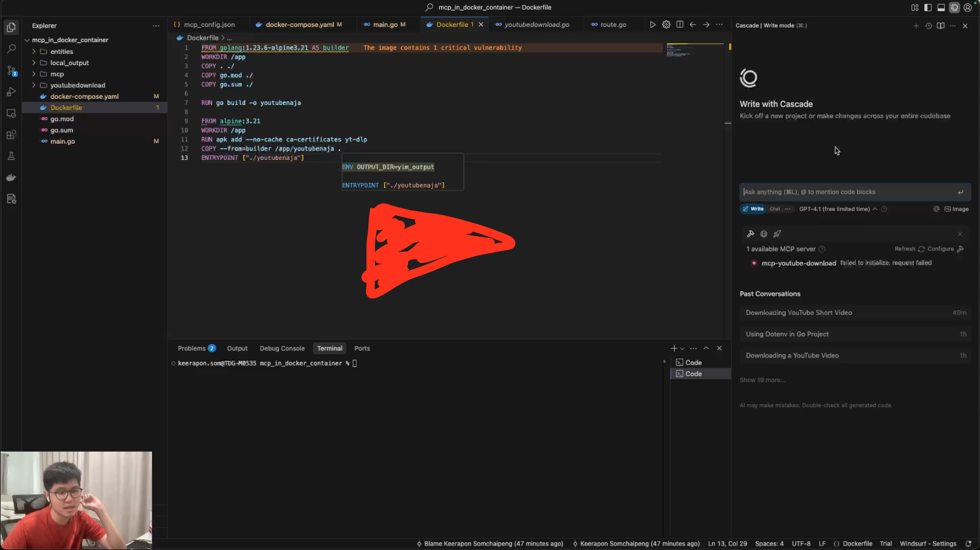Open the command center search box
The width and height of the screenshot is (980, 550).
489,8
